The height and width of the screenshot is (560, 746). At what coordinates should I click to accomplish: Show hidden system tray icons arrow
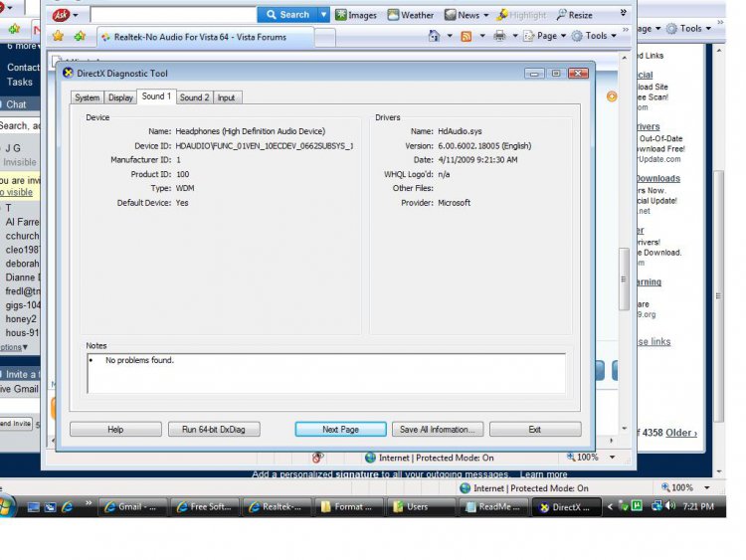pos(610,507)
